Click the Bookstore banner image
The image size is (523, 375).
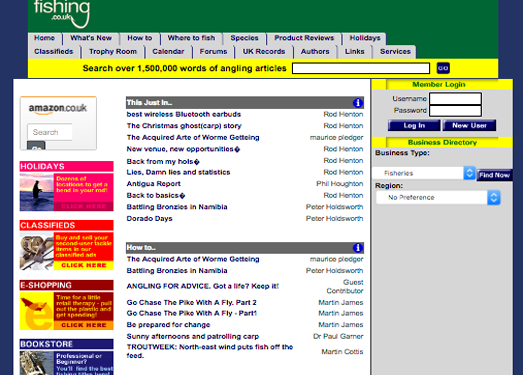37,363
